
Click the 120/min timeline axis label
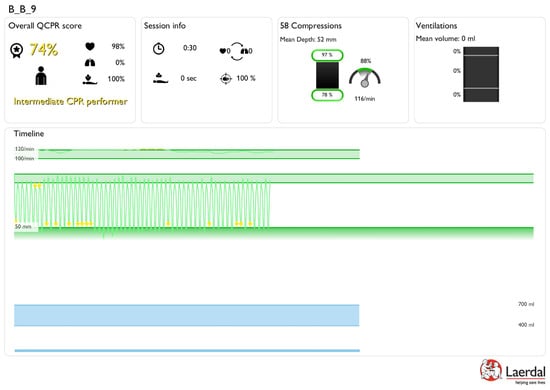click(25, 149)
